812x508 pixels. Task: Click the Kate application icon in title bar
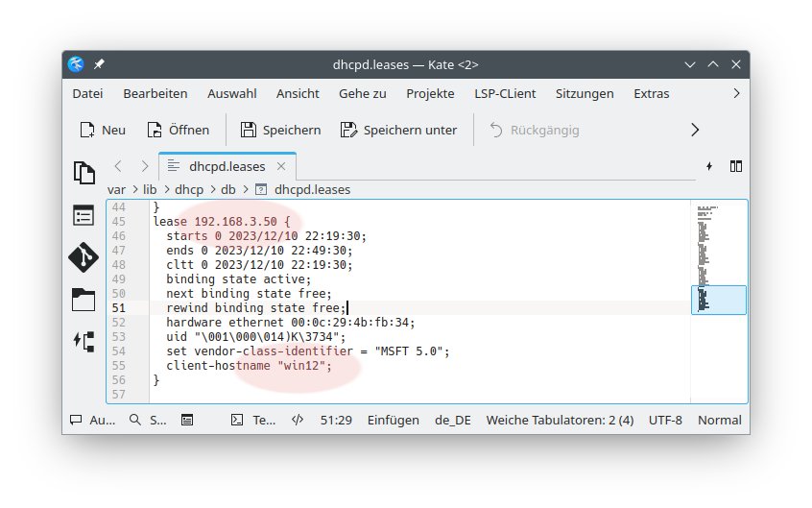coord(76,64)
